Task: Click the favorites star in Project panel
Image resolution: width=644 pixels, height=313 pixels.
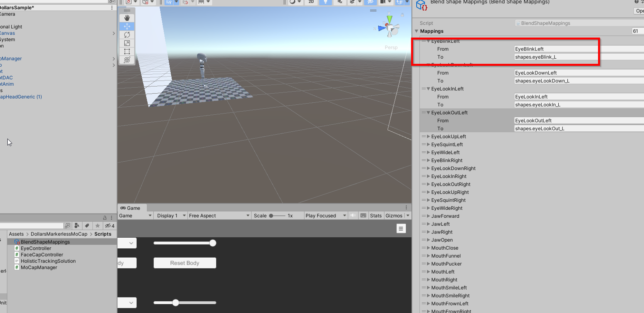Action: tap(98, 226)
